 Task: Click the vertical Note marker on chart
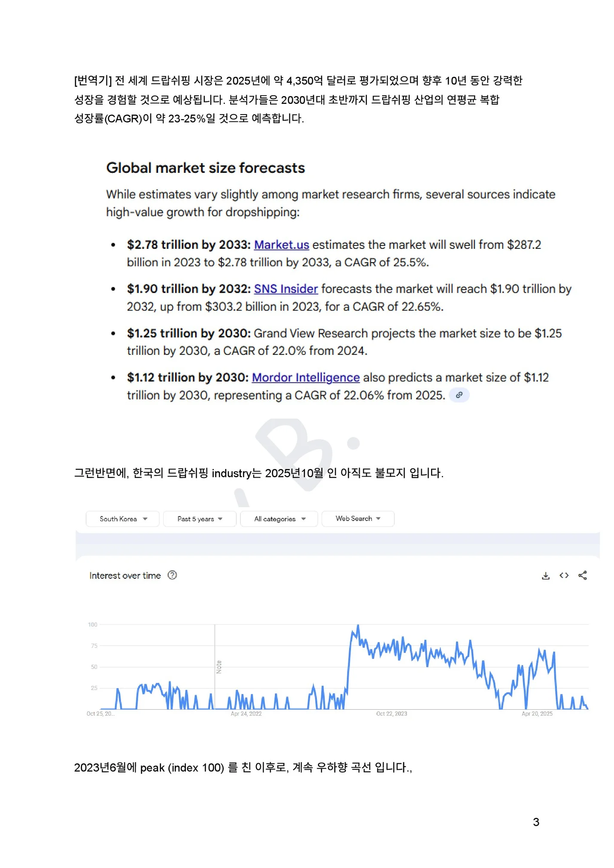tap(219, 666)
